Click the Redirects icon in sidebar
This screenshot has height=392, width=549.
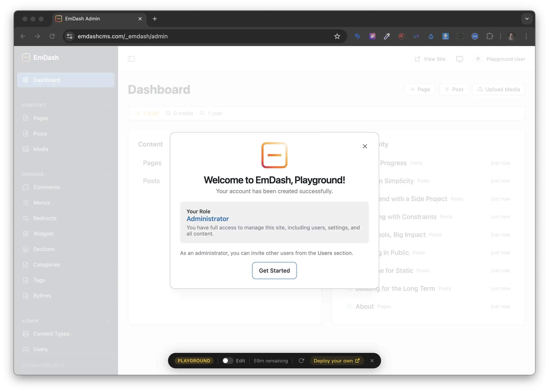26,218
